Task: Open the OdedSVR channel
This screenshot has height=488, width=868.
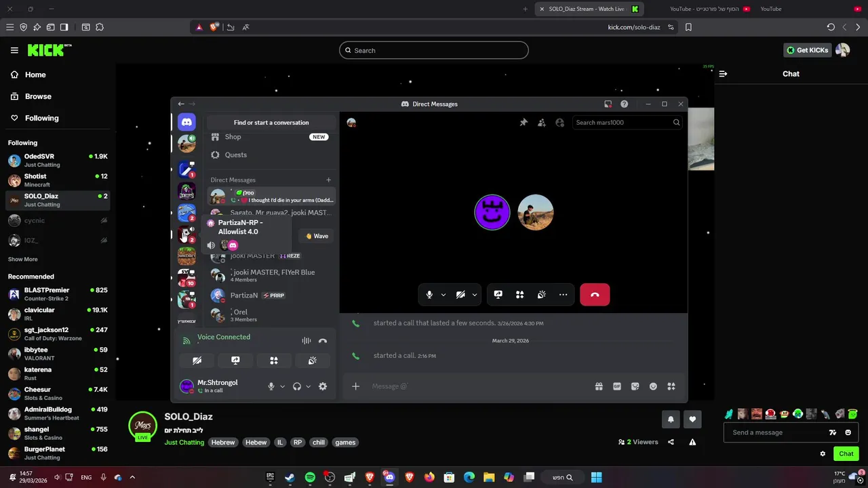Action: 58,161
